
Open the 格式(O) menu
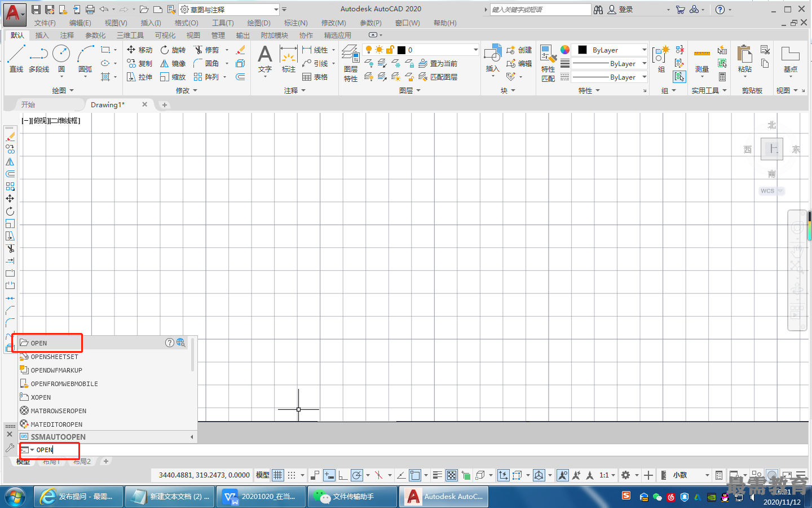(186, 23)
